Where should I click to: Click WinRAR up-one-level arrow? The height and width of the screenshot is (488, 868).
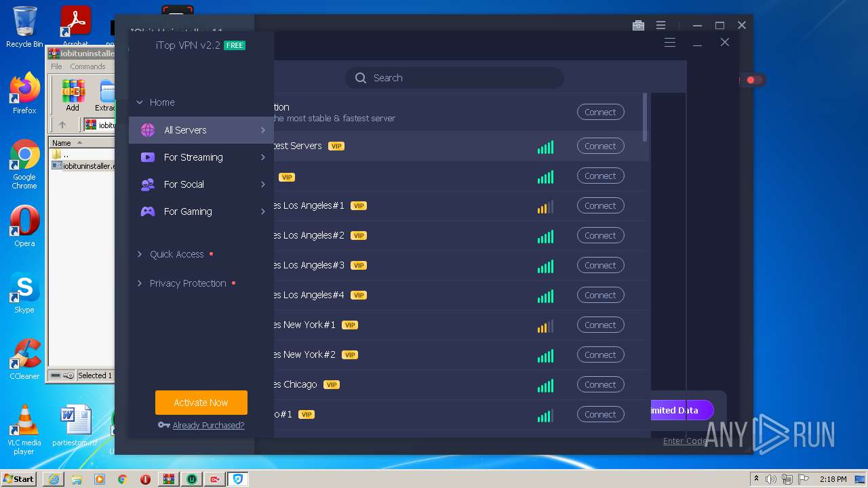62,125
